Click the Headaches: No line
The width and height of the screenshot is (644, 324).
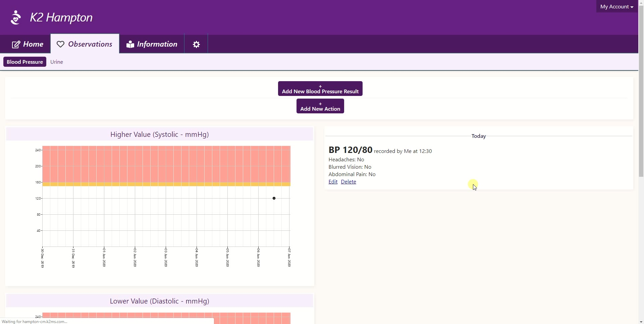coord(346,160)
